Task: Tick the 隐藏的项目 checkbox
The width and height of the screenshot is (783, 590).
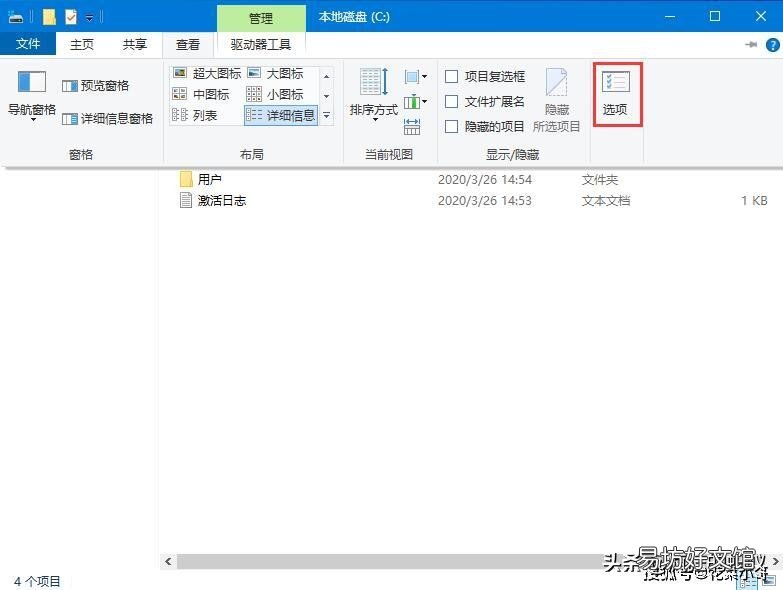Action: point(451,127)
